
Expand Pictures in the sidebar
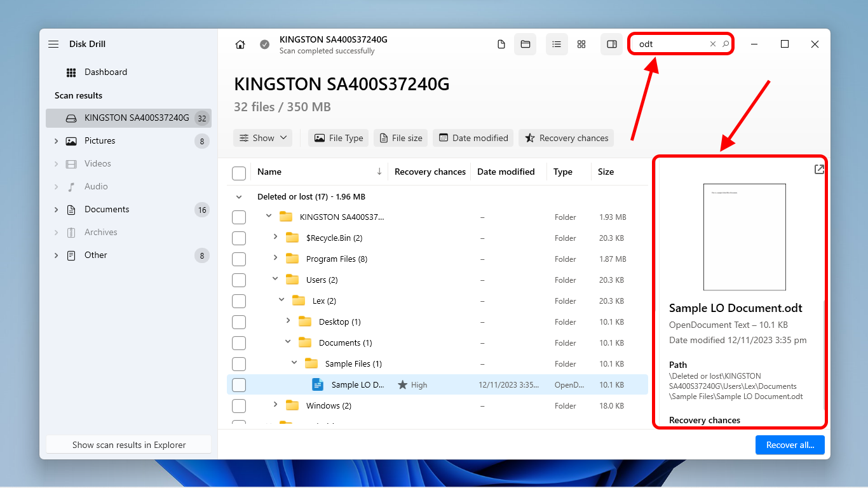pos(56,141)
